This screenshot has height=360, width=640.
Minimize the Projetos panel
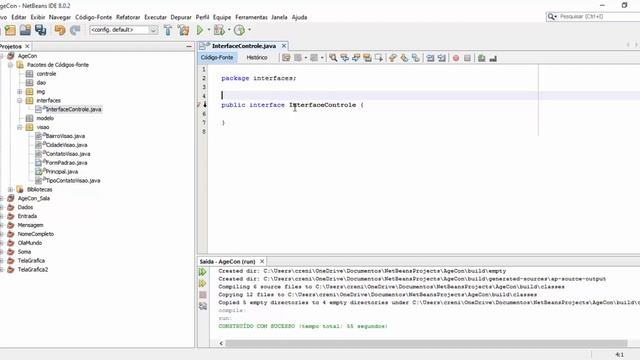coord(189,47)
